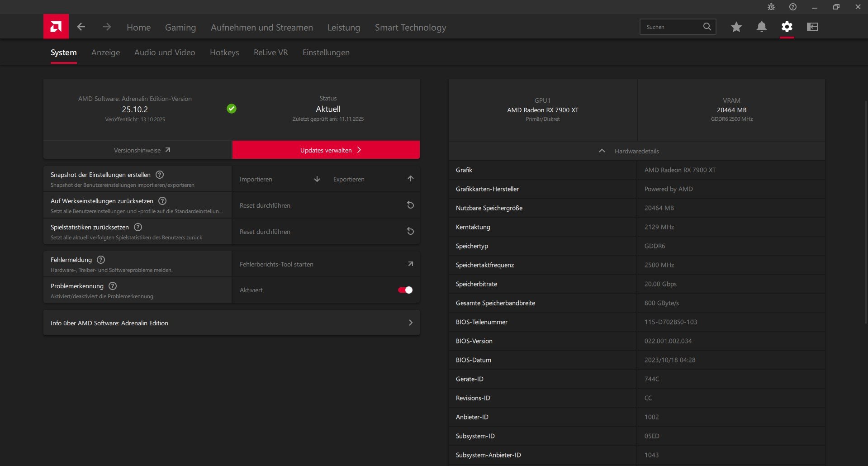Image resolution: width=868 pixels, height=466 pixels.
Task: Click Updates verwalten button
Action: pyautogui.click(x=326, y=150)
